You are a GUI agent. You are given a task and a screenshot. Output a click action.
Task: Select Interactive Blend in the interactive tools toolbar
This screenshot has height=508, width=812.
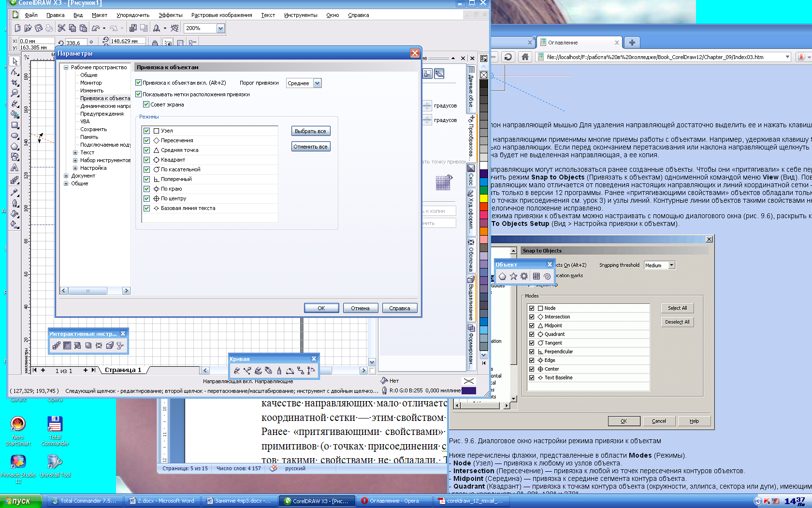point(57,345)
